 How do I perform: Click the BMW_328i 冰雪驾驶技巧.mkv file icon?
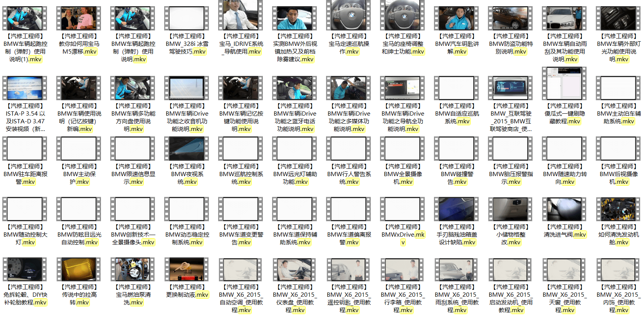click(x=187, y=18)
